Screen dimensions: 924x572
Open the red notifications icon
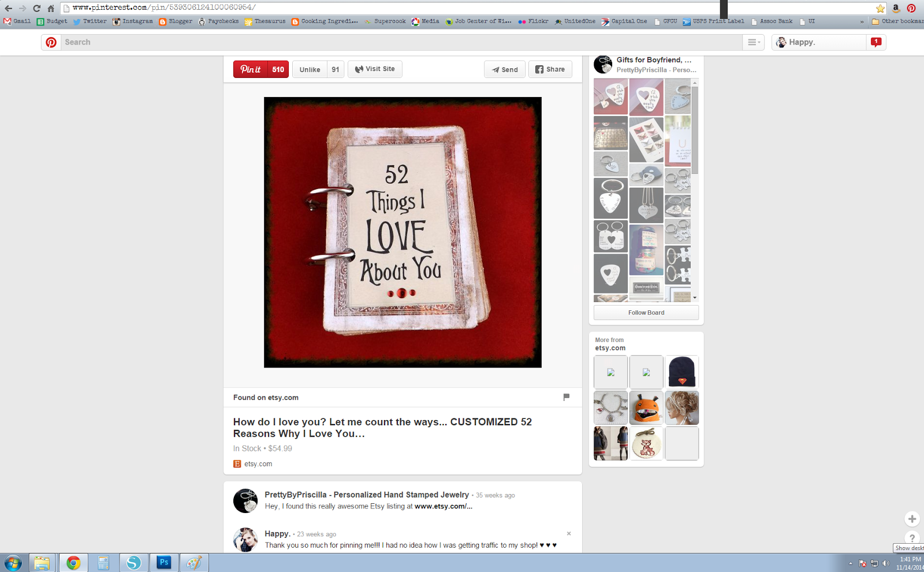click(876, 42)
